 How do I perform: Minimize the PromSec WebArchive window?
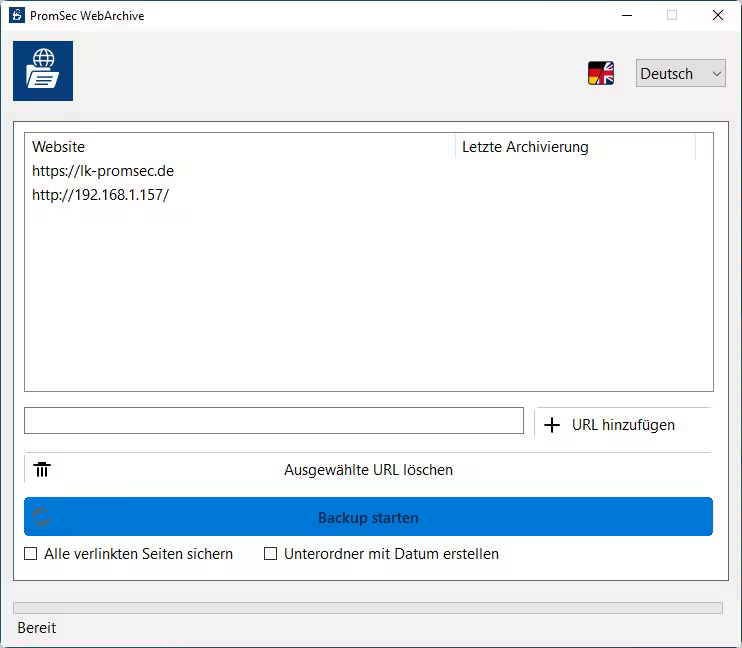[627, 15]
